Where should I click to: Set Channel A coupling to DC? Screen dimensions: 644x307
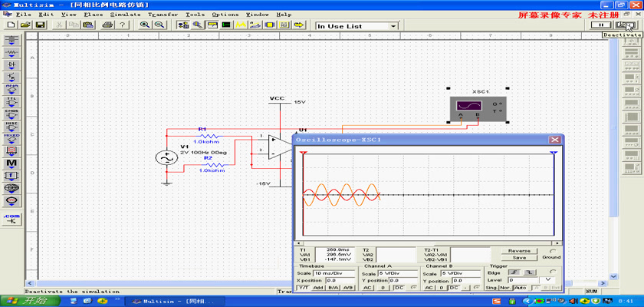(399, 288)
